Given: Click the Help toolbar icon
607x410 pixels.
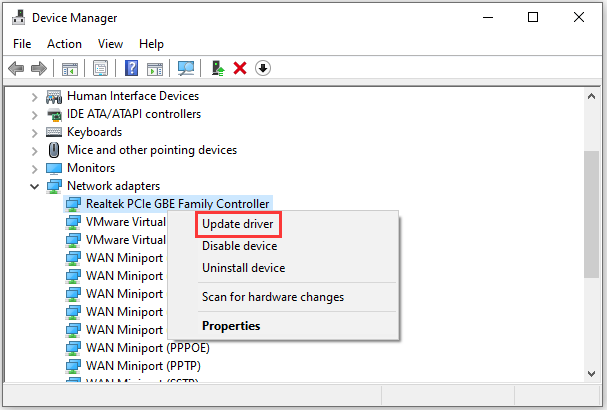Looking at the screenshot, I should pyautogui.click(x=131, y=68).
